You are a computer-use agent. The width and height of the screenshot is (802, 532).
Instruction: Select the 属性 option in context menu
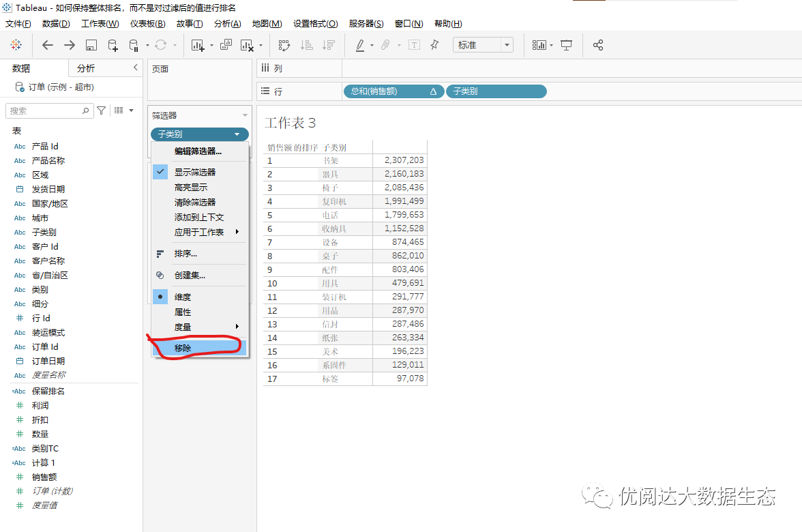tap(200, 312)
